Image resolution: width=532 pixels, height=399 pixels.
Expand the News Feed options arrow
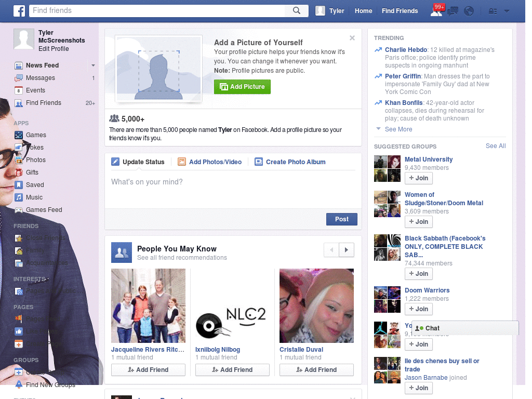coord(93,65)
